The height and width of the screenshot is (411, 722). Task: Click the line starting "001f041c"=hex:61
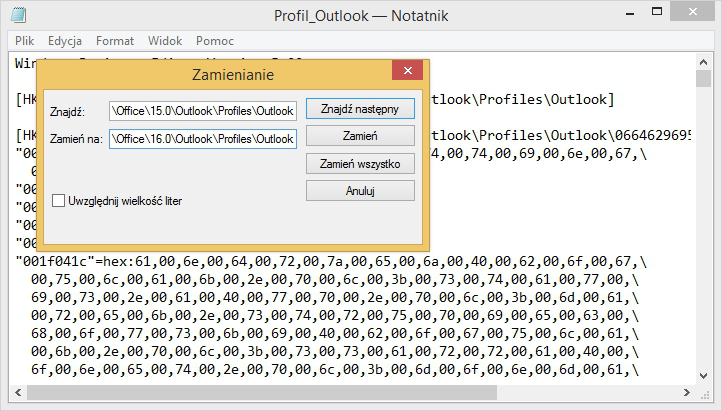pyautogui.click(x=331, y=261)
